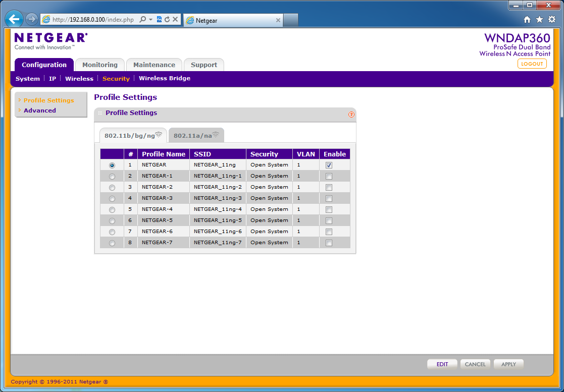Enable the NETGEAR_11ng-3 profile checkbox
The image size is (564, 392).
click(329, 199)
